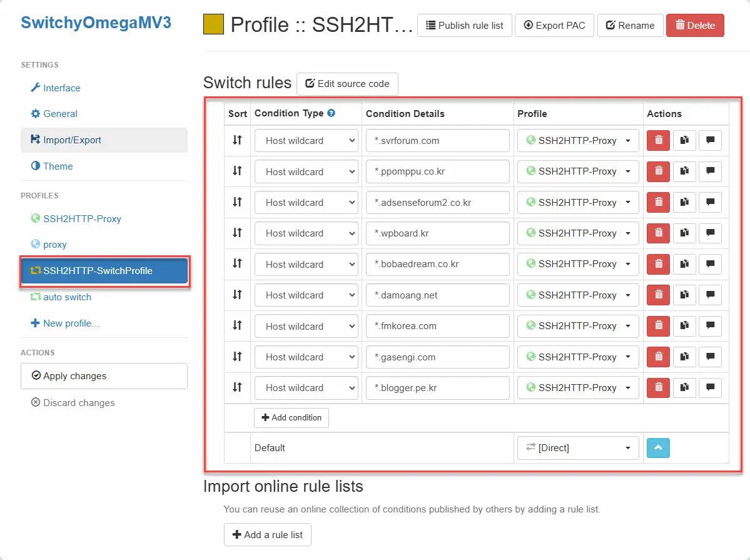
Task: Click Apply changes
Action: (x=104, y=376)
